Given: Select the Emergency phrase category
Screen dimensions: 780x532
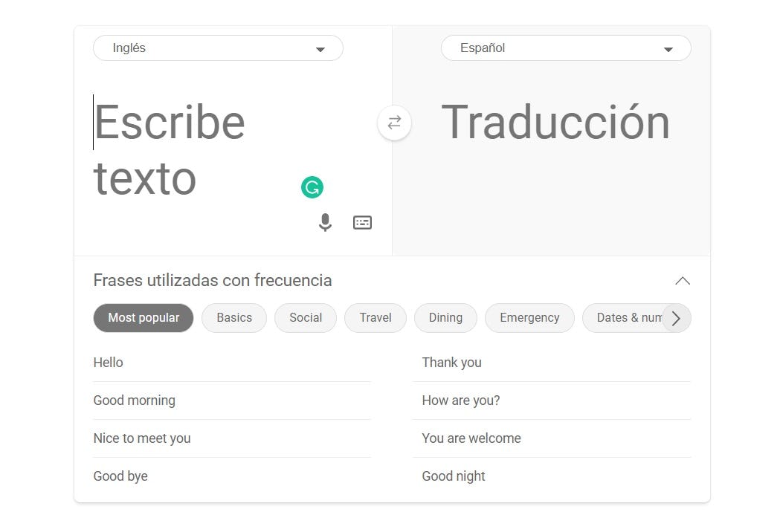Looking at the screenshot, I should pyautogui.click(x=529, y=318).
